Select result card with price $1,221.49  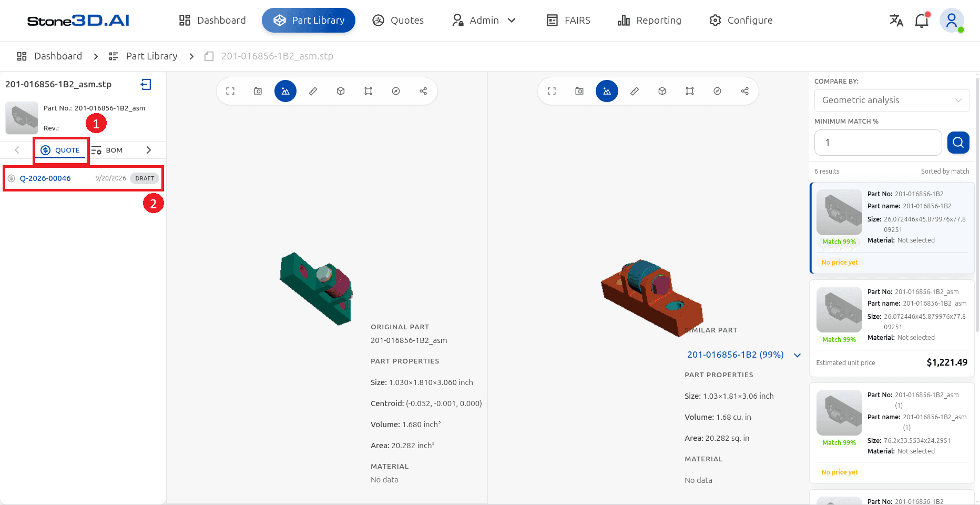892,328
